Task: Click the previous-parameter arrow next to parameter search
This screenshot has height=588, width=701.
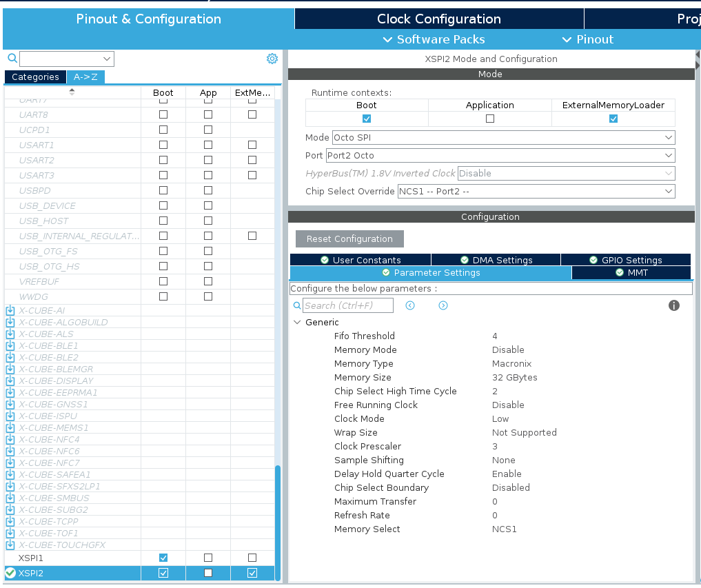Action: [409, 305]
